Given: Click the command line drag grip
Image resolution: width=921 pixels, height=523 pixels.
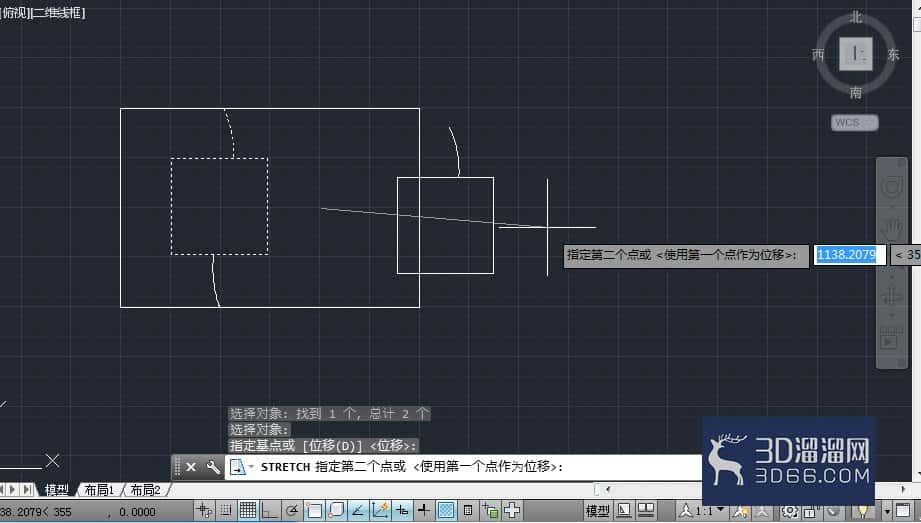Looking at the screenshot, I should click(x=177, y=467).
